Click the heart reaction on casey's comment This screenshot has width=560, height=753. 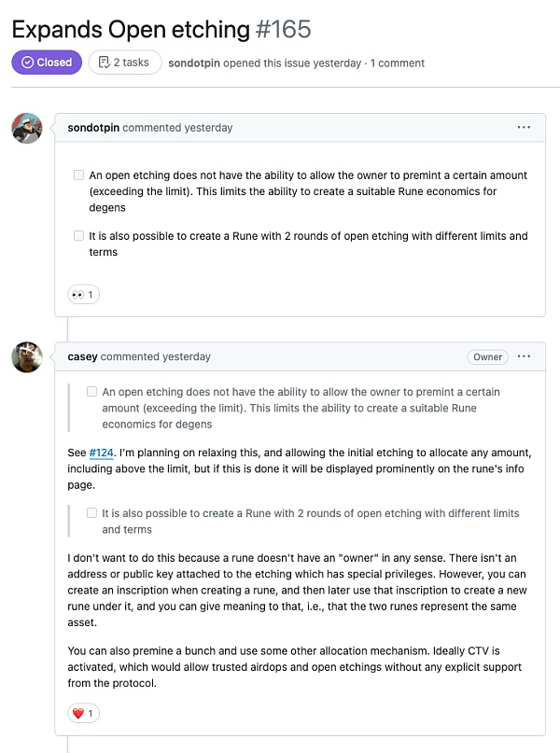83,714
